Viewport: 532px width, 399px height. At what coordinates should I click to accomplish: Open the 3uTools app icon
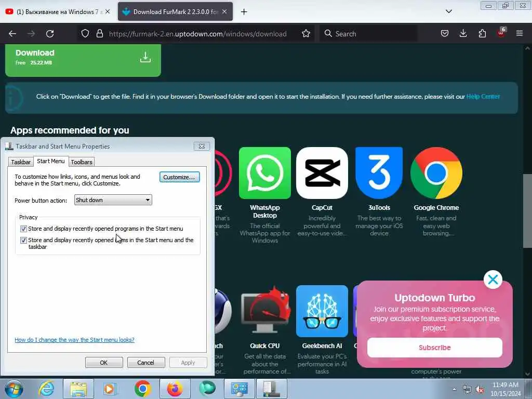pos(379,172)
